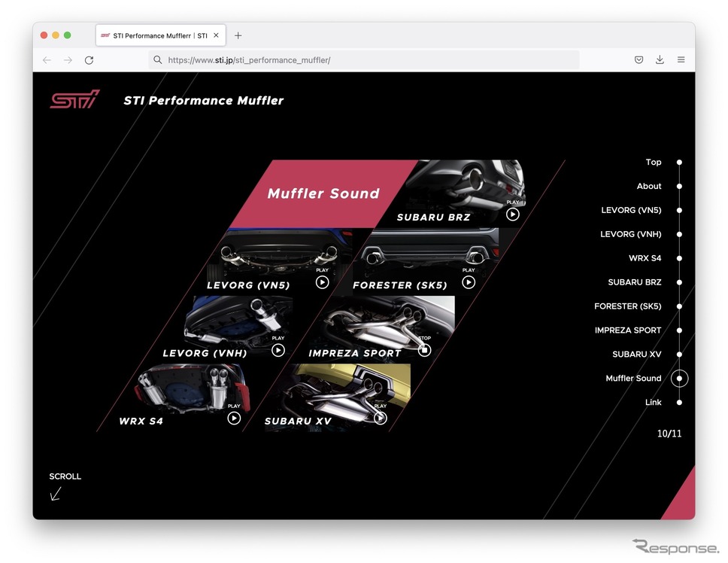This screenshot has width=728, height=563.
Task: Click the URL address field
Action: pos(364,60)
